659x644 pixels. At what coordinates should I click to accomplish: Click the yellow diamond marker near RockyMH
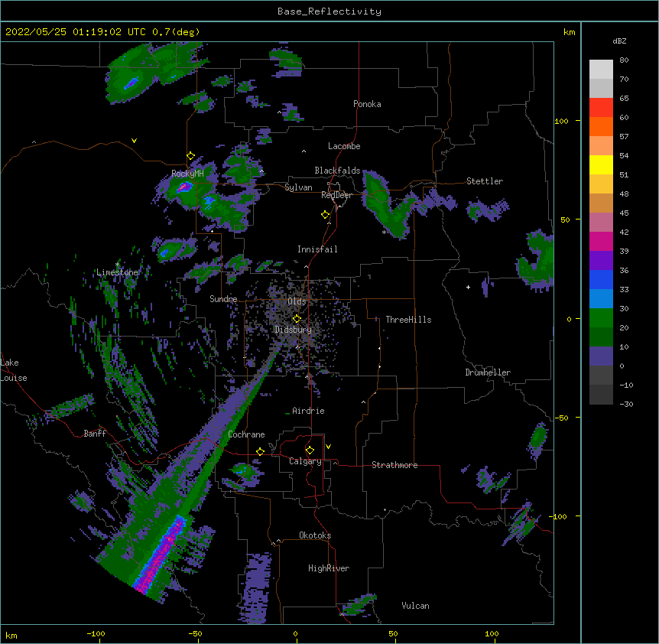[x=190, y=156]
